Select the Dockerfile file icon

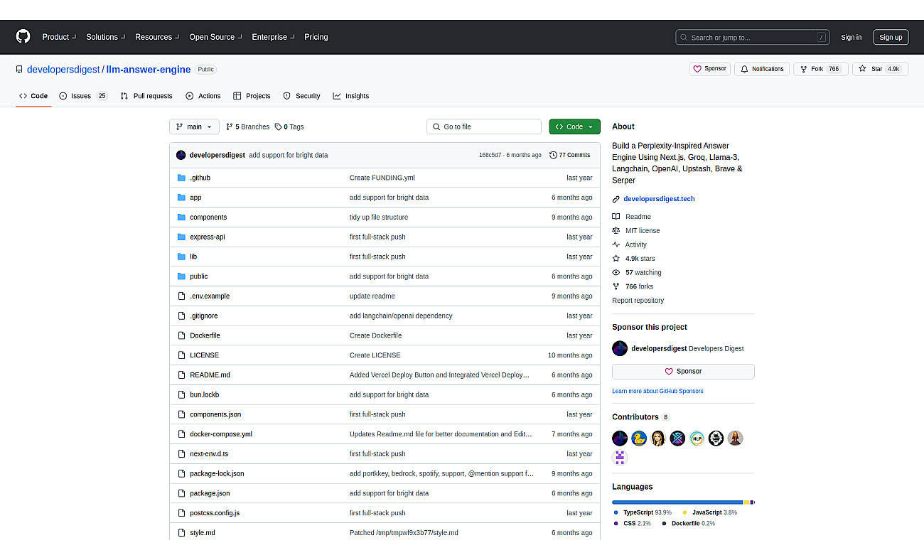click(181, 335)
